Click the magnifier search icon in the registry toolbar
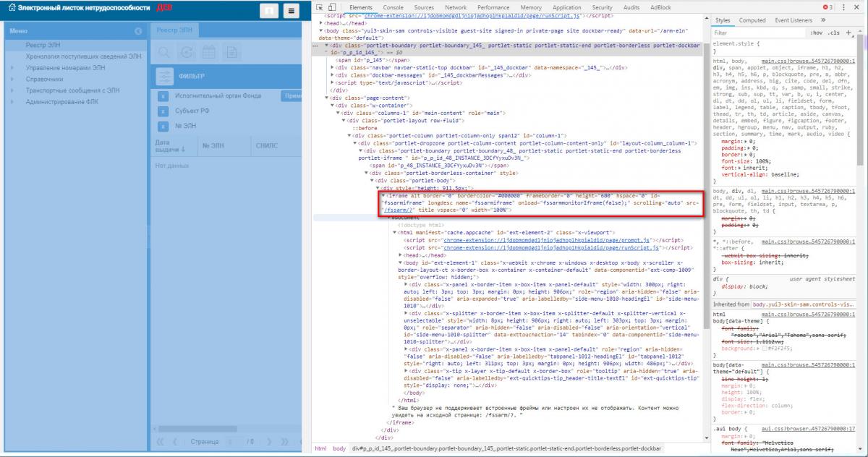 point(165,52)
